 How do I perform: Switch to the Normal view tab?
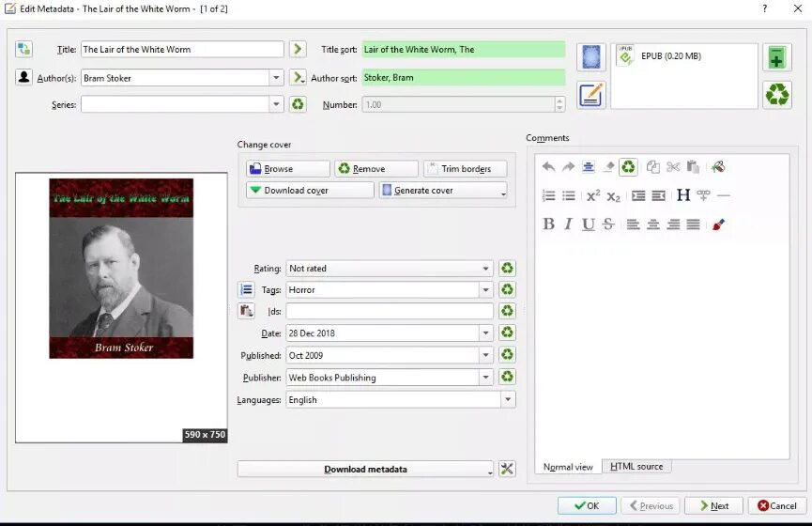[x=568, y=467]
